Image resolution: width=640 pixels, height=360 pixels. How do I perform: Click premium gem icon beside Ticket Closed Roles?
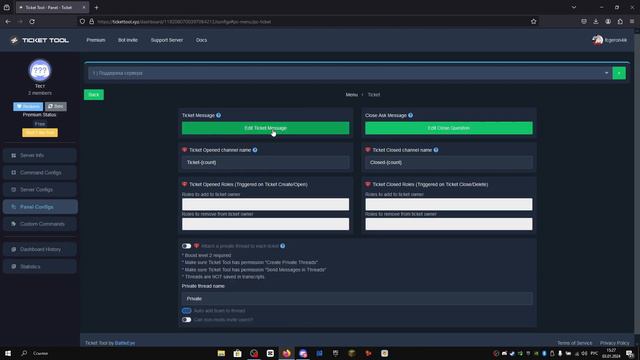[368, 184]
